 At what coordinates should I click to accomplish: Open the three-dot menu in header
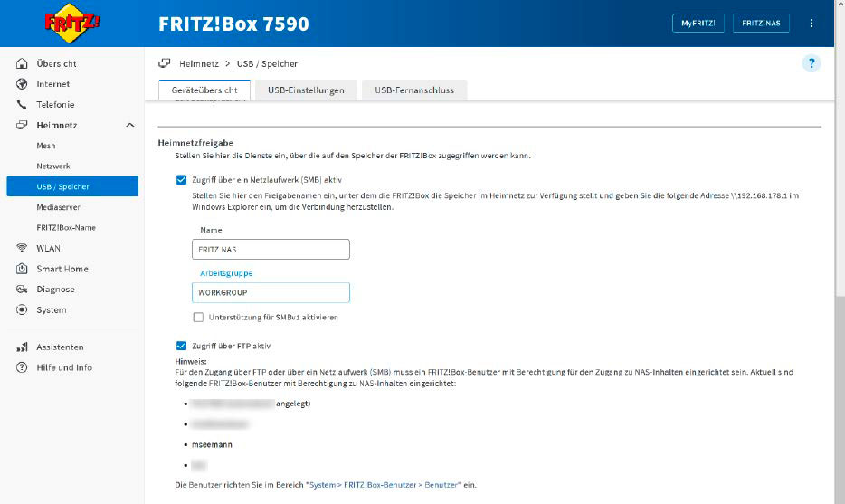[811, 24]
